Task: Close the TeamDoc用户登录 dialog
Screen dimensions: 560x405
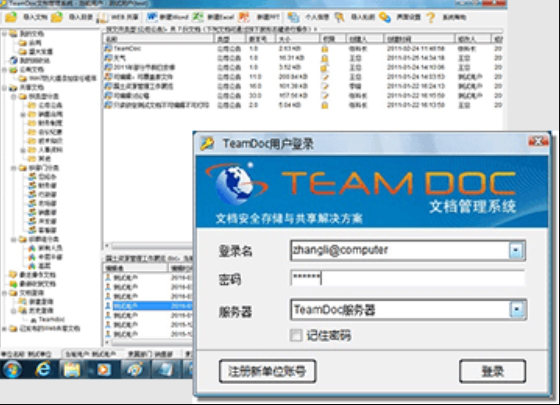Action: (538, 141)
